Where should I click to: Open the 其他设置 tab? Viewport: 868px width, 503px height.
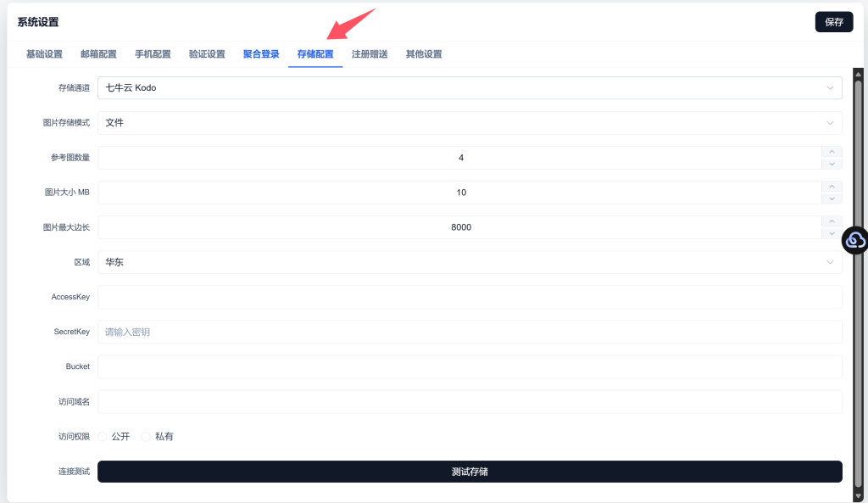tap(424, 54)
